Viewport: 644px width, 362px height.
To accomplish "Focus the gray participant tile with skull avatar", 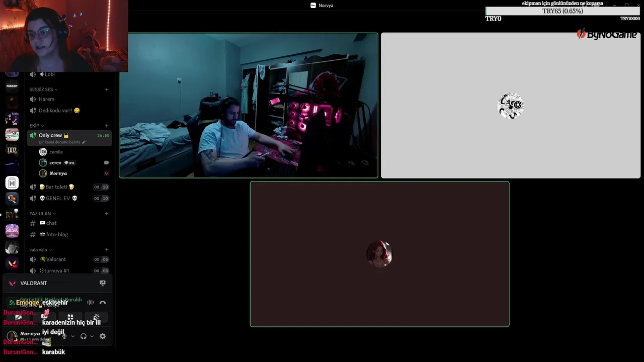I will (x=511, y=106).
